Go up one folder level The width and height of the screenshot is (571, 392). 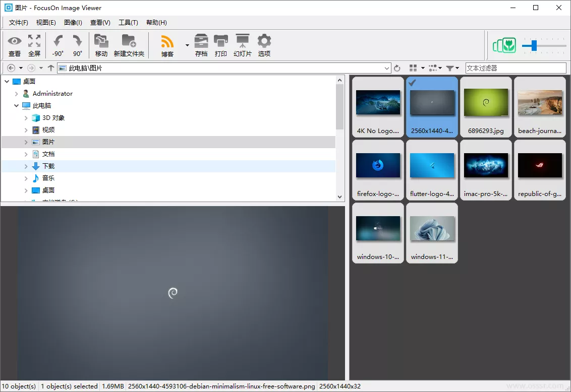coord(51,68)
